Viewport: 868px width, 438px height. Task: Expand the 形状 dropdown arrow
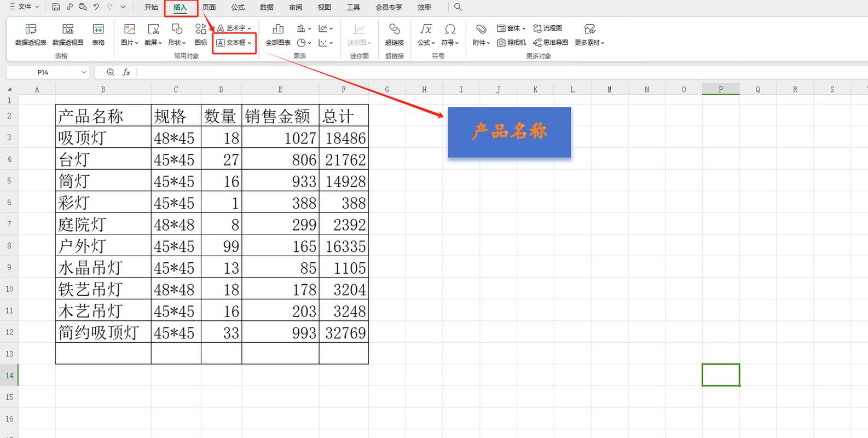(x=184, y=43)
